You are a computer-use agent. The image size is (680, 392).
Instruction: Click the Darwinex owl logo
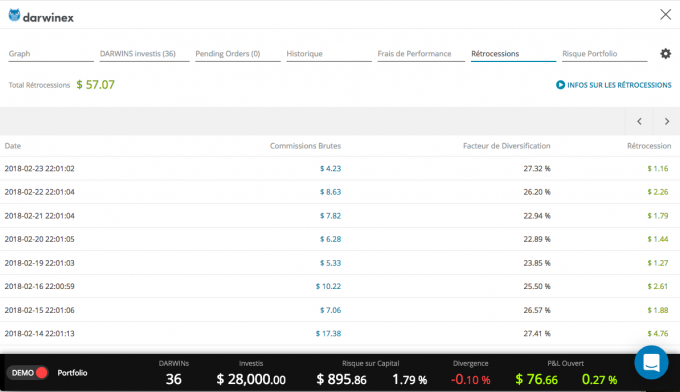pos(14,15)
